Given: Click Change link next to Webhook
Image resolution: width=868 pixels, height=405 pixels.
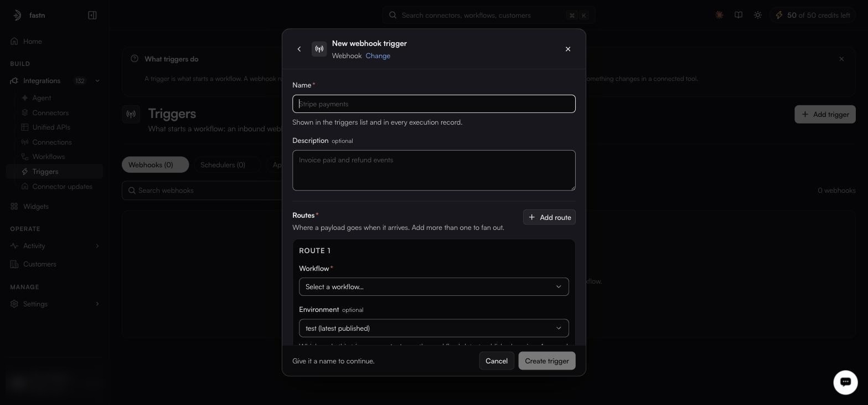Looking at the screenshot, I should [378, 56].
